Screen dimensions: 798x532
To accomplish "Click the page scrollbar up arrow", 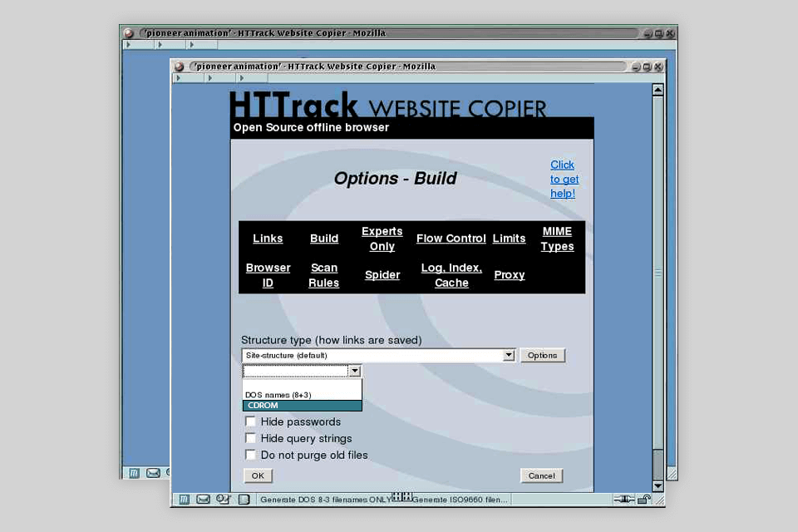I will pos(658,90).
